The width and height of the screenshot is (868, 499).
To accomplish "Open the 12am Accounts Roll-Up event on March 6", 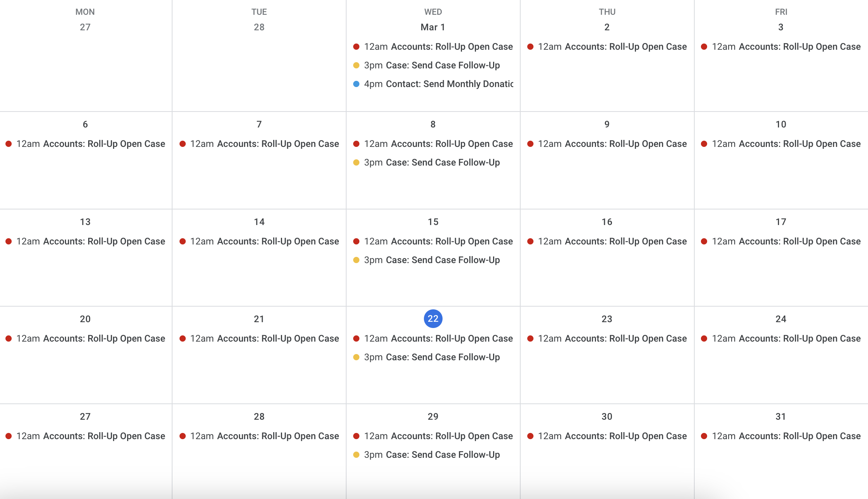I will [85, 144].
